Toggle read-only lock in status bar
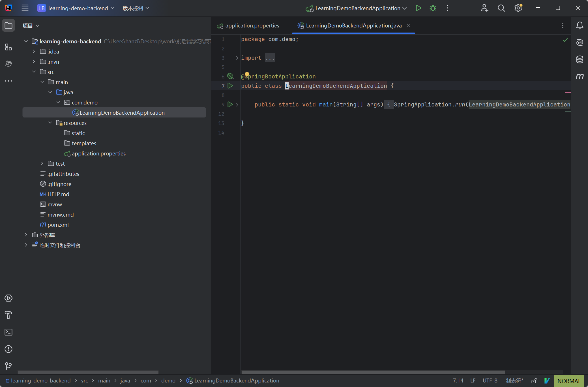This screenshot has height=387, width=588. (534, 381)
